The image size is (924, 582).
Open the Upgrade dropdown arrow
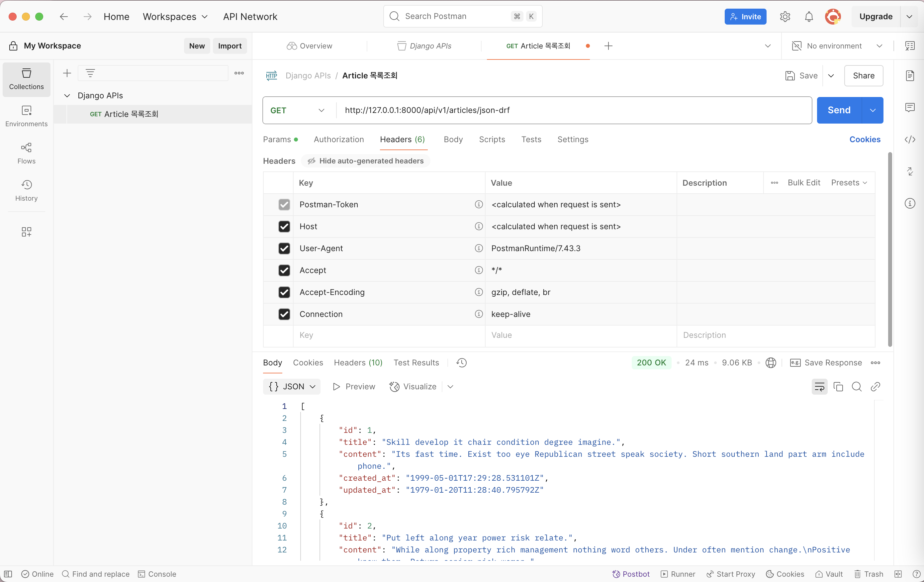pos(909,17)
